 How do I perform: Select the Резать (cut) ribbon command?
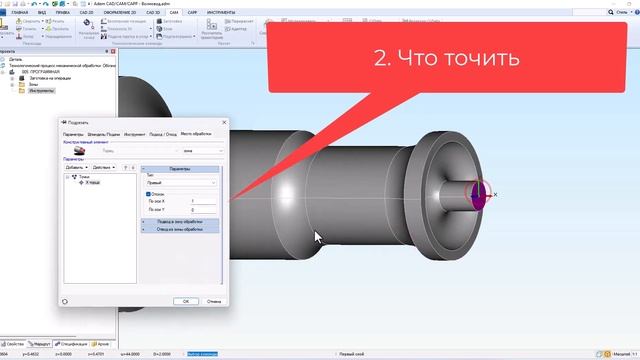(55, 21)
